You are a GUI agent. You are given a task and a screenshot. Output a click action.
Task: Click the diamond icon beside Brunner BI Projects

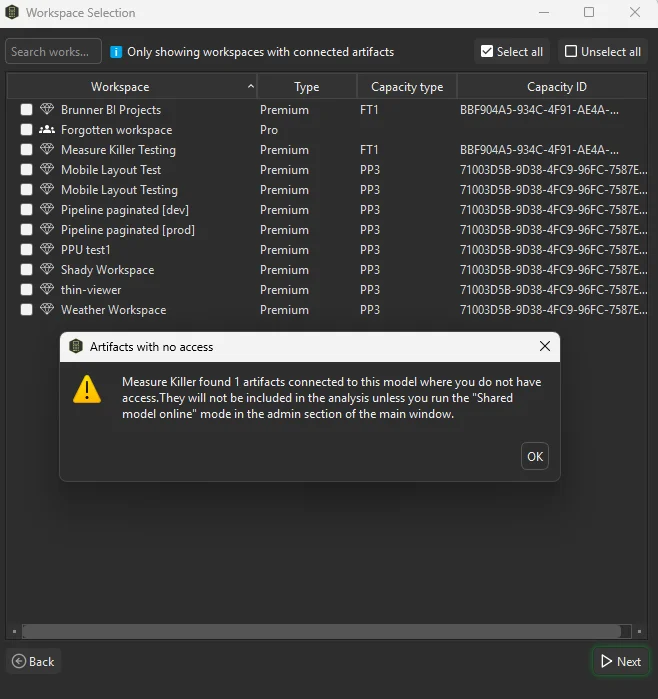[47, 109]
